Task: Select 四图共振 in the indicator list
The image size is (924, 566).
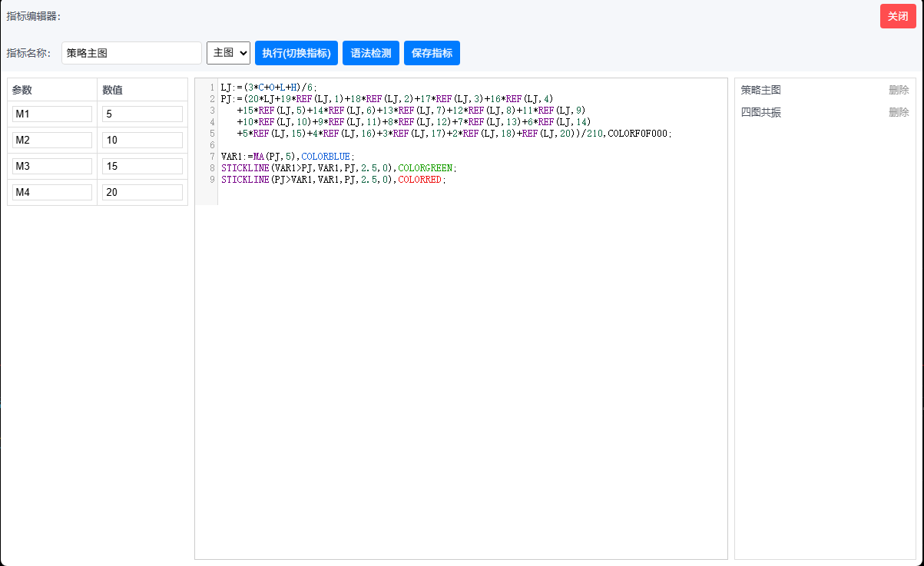Action: (761, 112)
